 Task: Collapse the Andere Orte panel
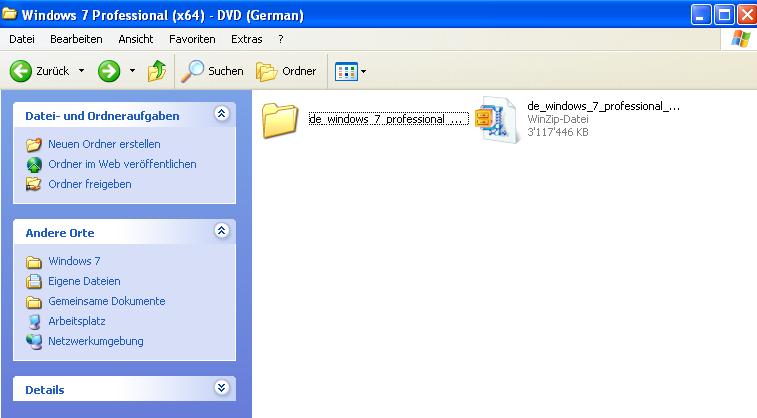[x=221, y=231]
